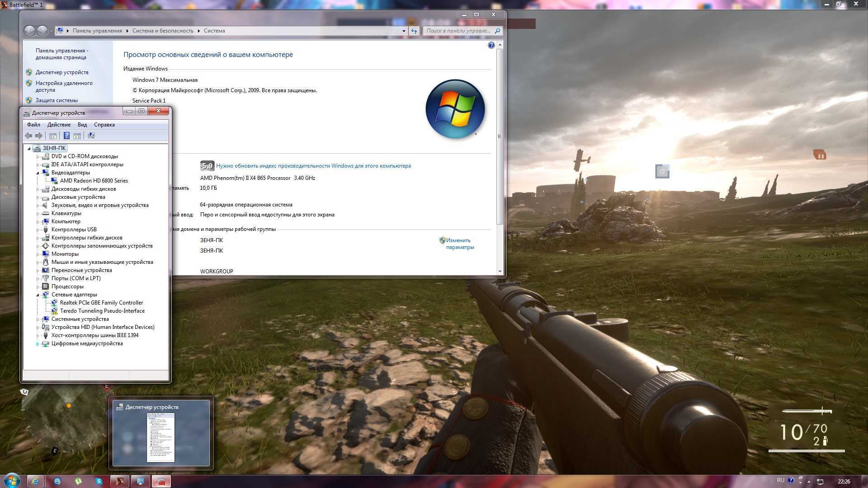Open Mail.ru Agent taskbar icon
This screenshot has width=868, height=488.
(x=57, y=481)
